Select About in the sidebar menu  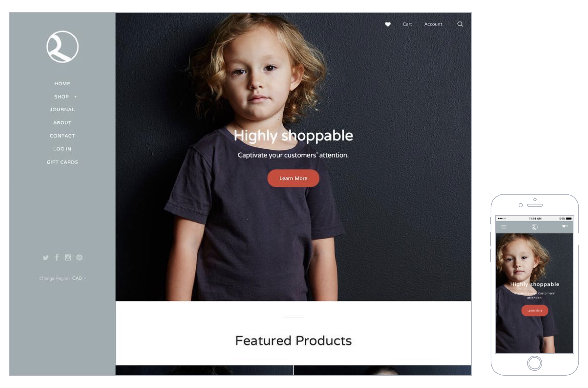point(62,123)
